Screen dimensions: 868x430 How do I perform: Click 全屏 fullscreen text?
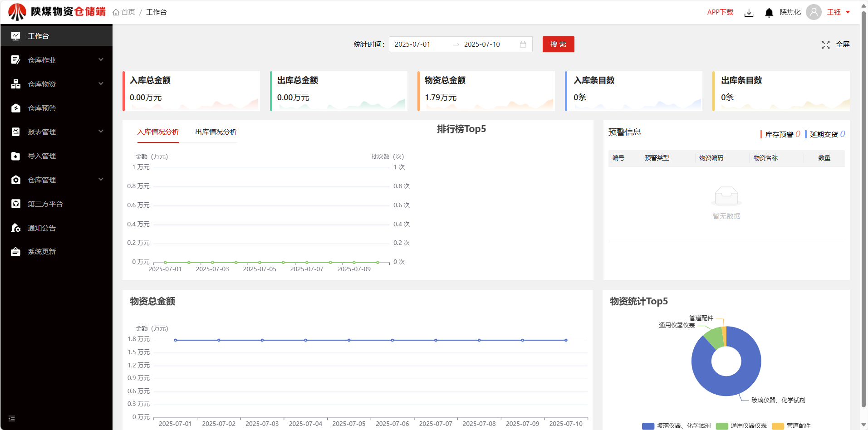tap(843, 44)
